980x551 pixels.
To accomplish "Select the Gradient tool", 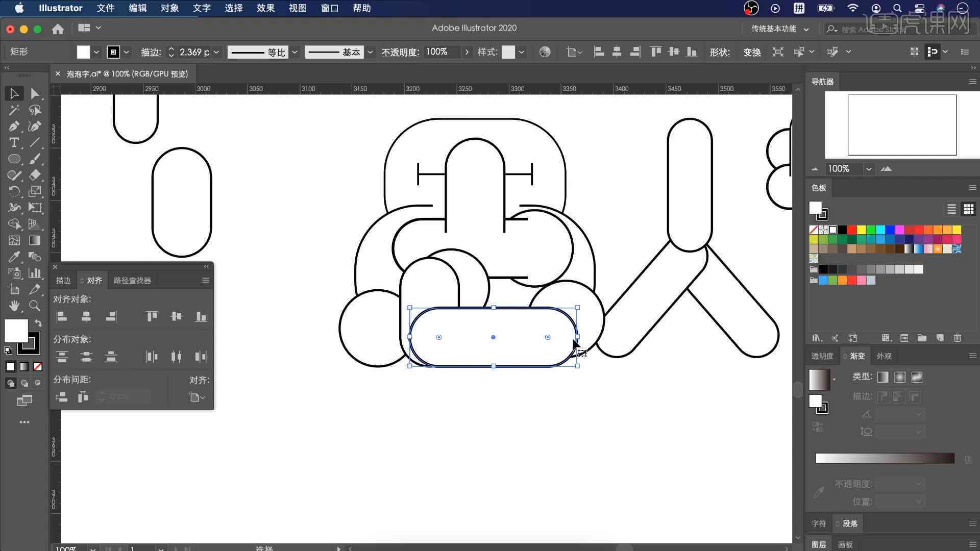I will (35, 240).
